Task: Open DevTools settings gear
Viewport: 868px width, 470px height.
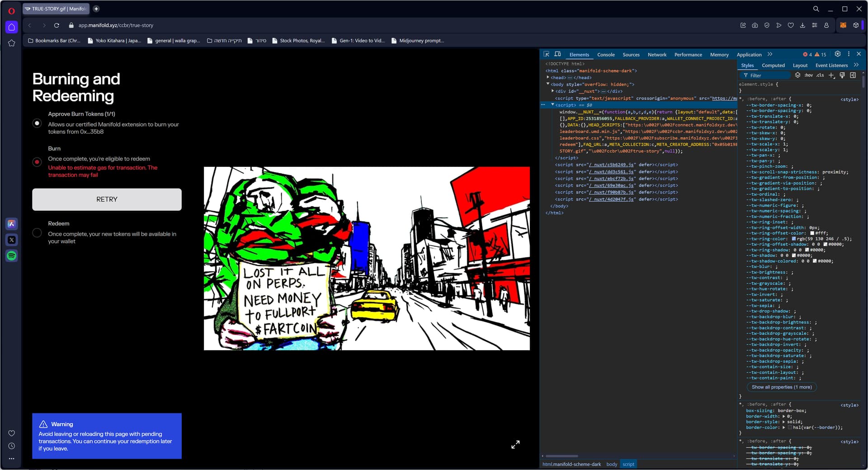Action: [x=837, y=54]
